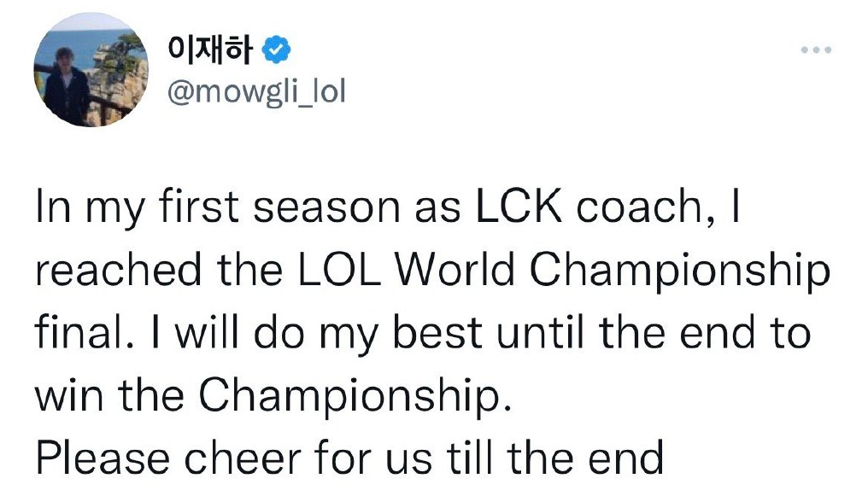Click the word "win" in the tweet
868x496 pixels.
[x=70, y=394]
